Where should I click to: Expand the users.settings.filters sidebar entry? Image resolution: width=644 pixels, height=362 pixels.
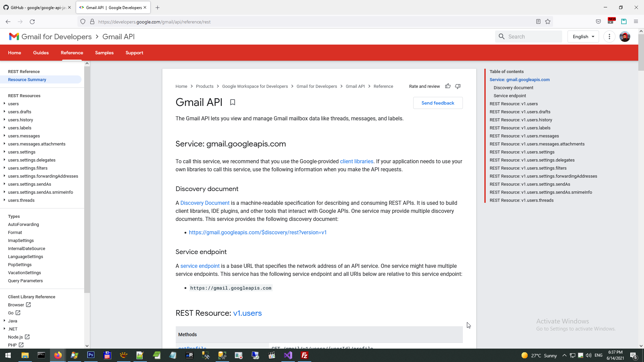[4, 168]
